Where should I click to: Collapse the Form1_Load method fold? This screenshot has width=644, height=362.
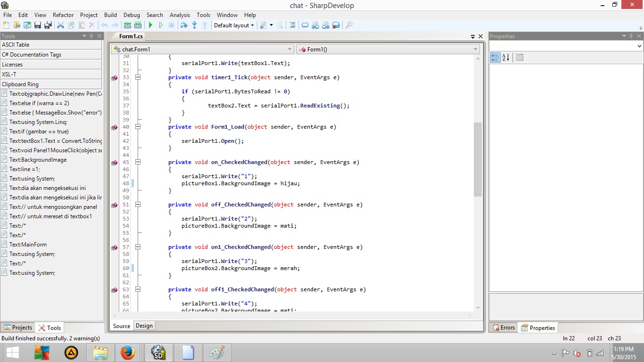(x=138, y=127)
